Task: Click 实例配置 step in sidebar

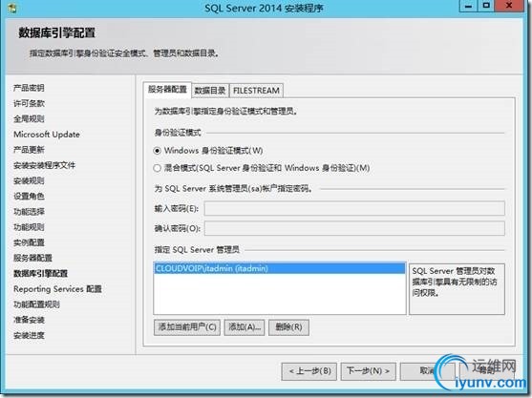Action: click(x=29, y=242)
